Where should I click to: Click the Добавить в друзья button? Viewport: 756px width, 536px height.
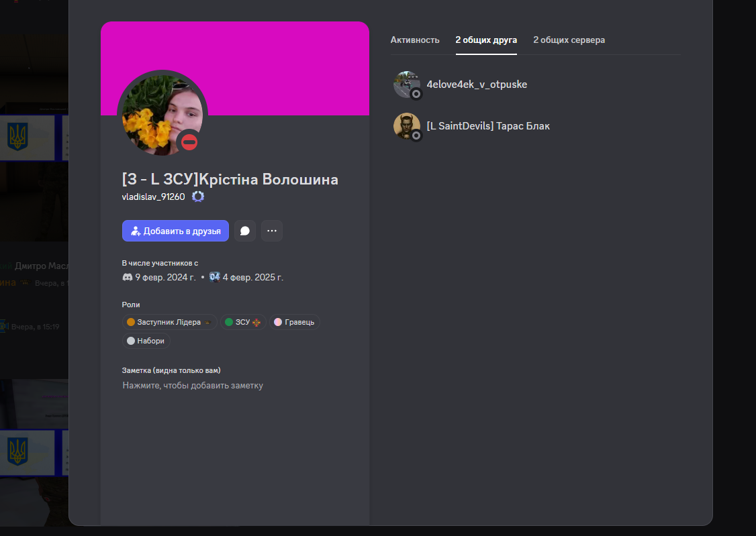(x=175, y=231)
